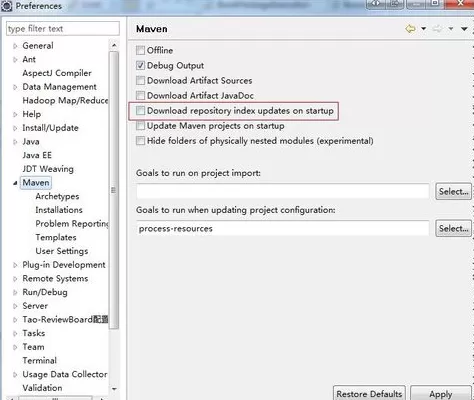474x400 pixels.
Task: Click the tree vertical scrollbar thumb
Action: pyautogui.click(x=114, y=190)
